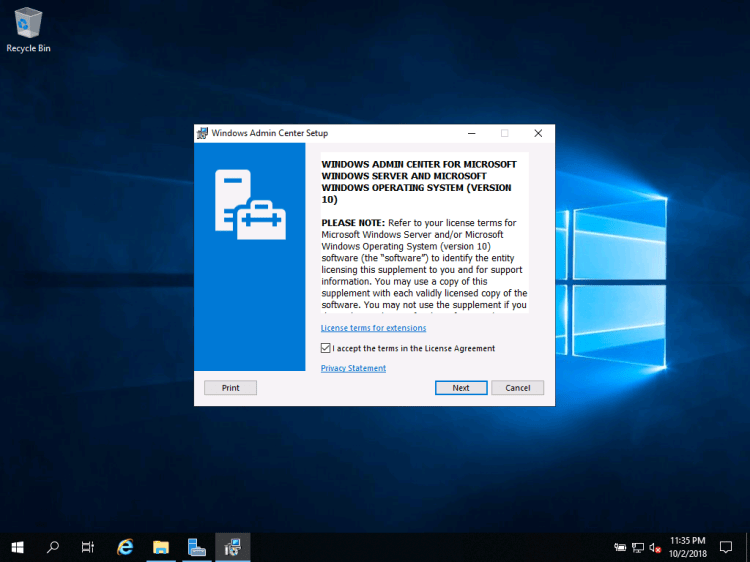Click the taskbar search magnifier icon
This screenshot has height=562, width=750.
[53, 547]
